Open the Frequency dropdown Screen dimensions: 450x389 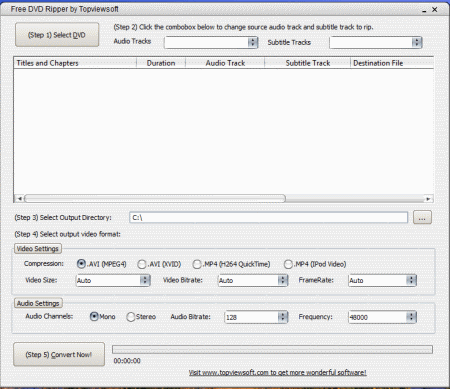coord(382,317)
